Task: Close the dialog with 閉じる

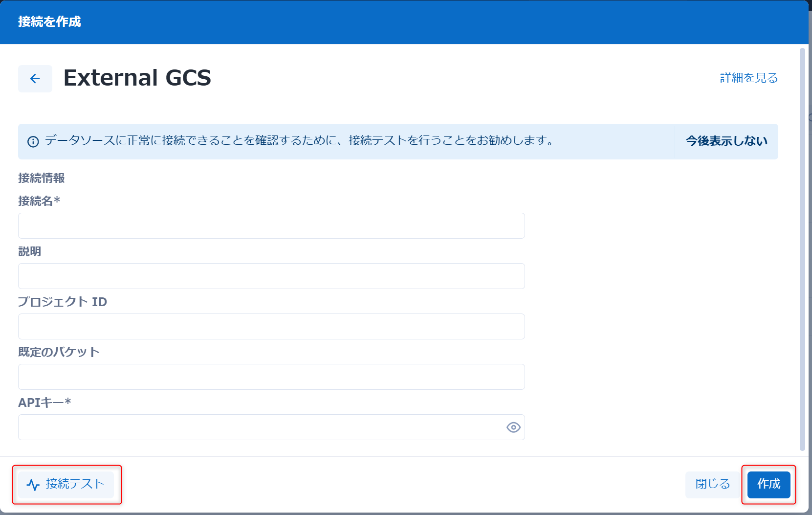Action: tap(712, 485)
